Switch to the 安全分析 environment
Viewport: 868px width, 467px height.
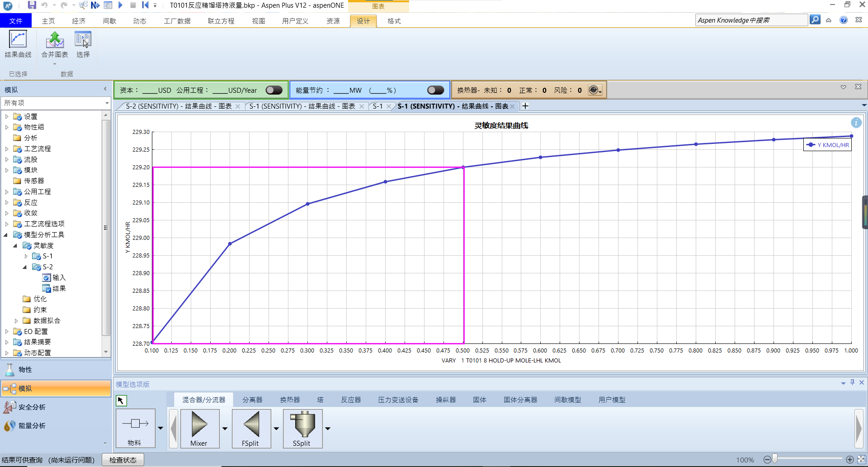pyautogui.click(x=56, y=407)
